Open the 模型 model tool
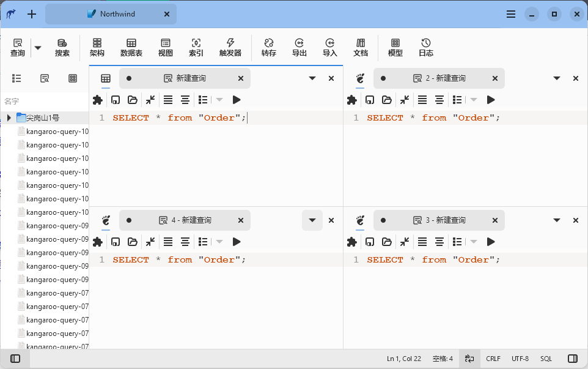Image resolution: width=588 pixels, height=369 pixels. point(395,48)
